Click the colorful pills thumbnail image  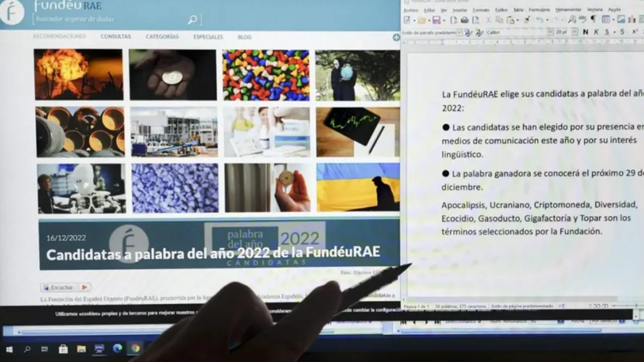(266, 75)
